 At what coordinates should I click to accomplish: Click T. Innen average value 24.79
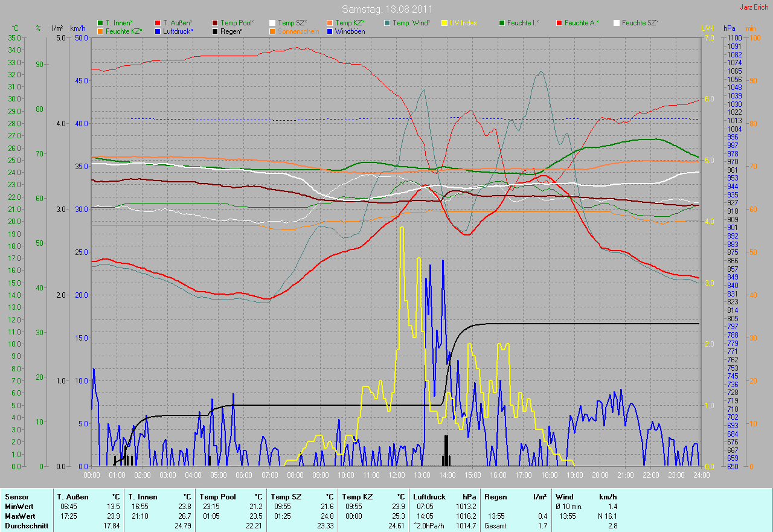[182, 526]
